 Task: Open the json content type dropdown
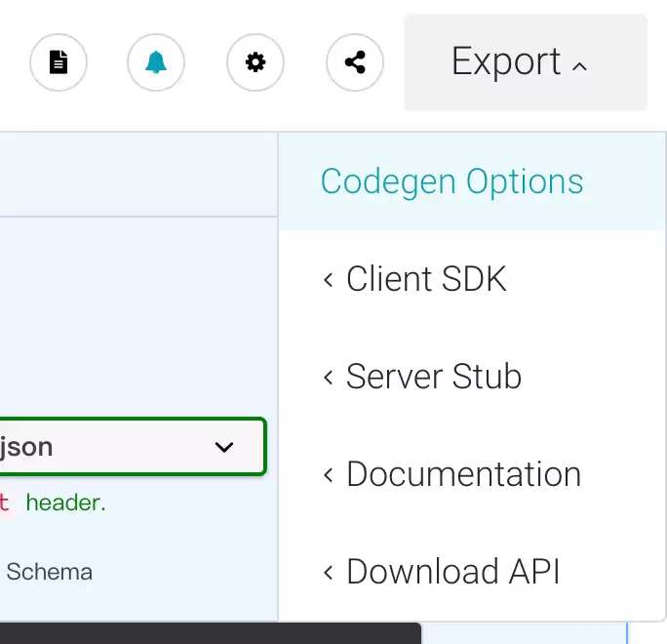[133, 447]
